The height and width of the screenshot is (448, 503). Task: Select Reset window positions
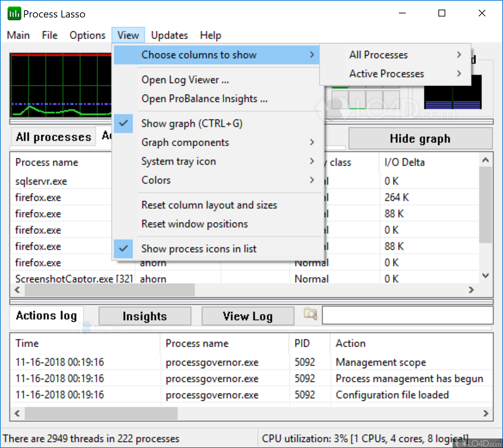[x=194, y=224]
